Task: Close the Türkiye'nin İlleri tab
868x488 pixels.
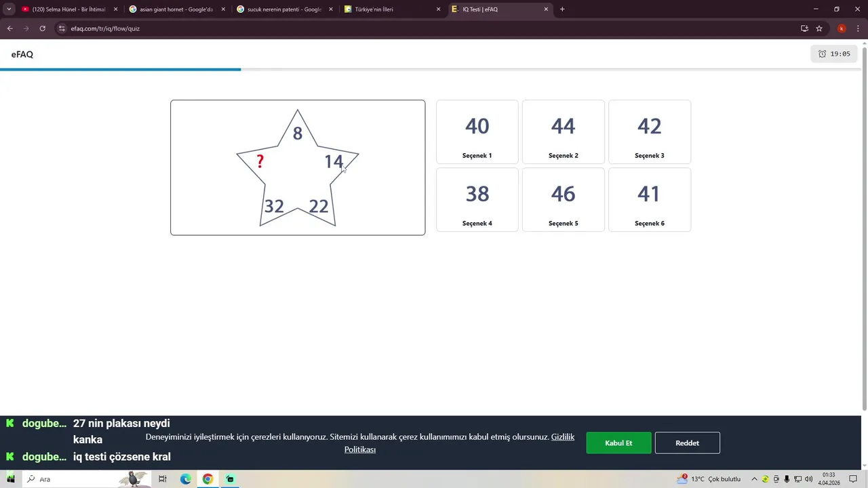Action: (x=438, y=9)
